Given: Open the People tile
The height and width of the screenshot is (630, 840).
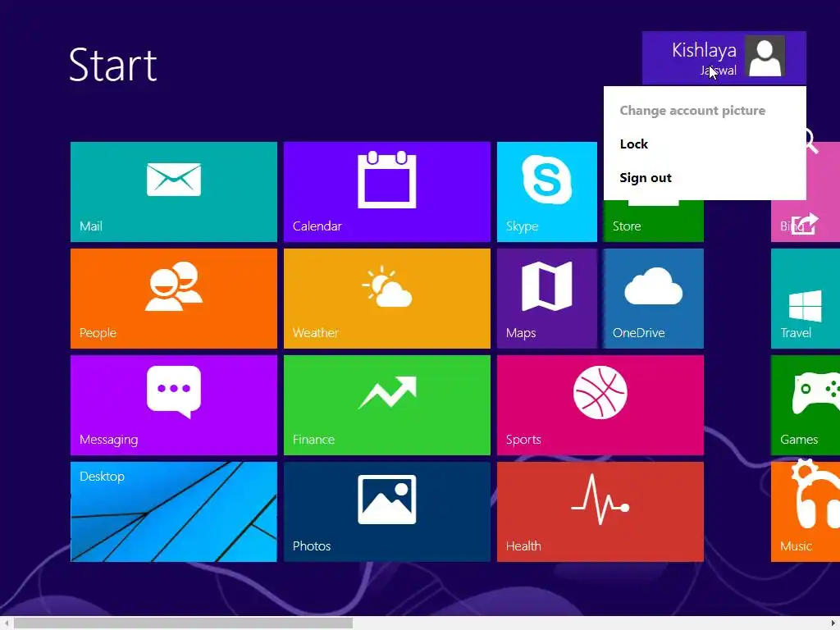Looking at the screenshot, I should (174, 299).
